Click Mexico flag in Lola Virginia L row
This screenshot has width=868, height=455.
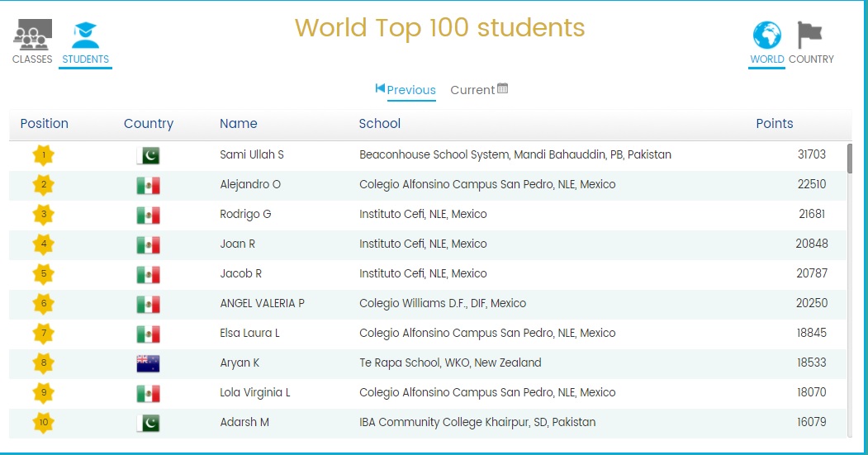pos(149,394)
